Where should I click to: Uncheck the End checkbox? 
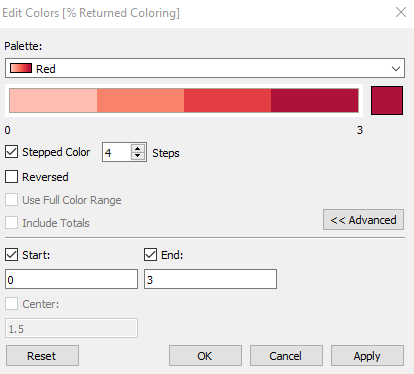tap(150, 255)
